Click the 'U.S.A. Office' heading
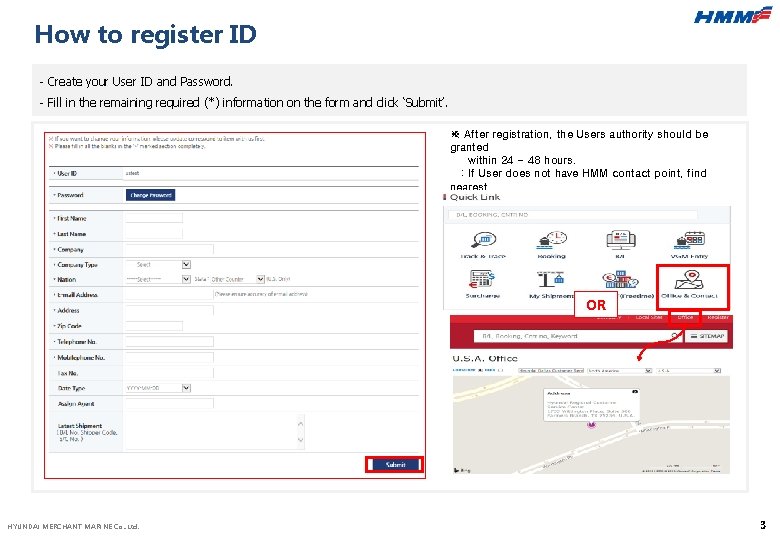Screen dimensions: 780x540 [485, 358]
